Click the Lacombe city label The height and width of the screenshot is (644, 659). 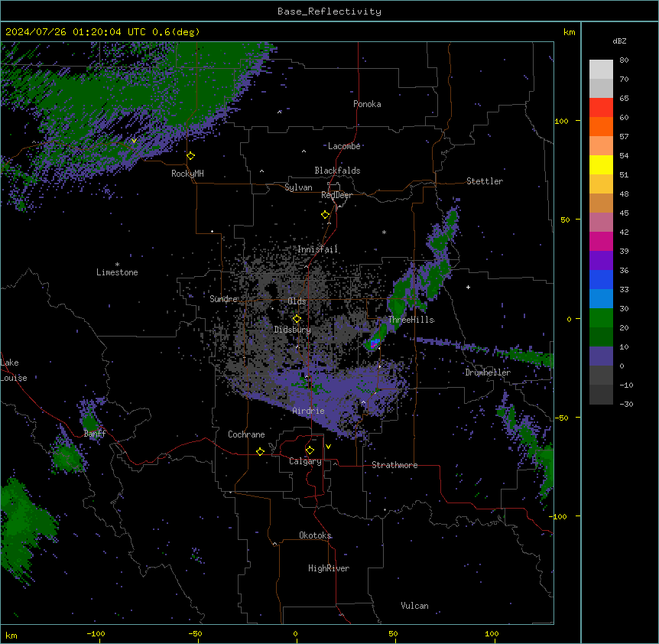(344, 146)
